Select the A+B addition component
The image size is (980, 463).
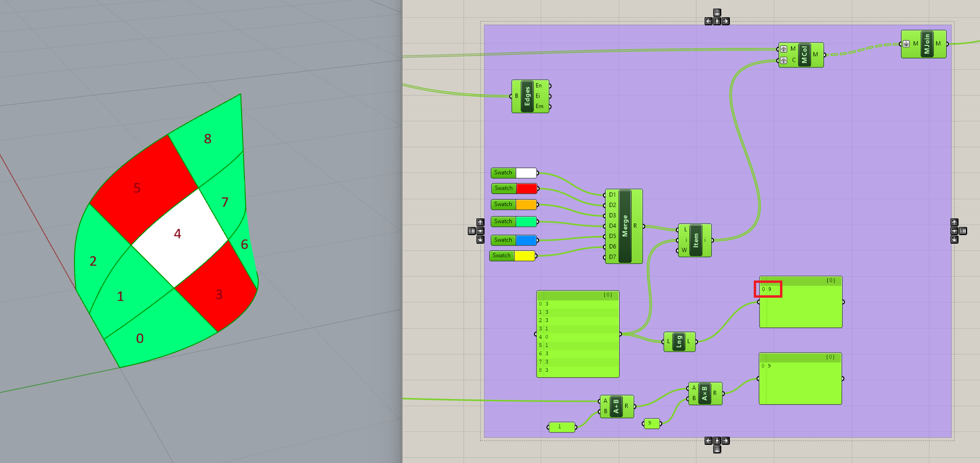click(616, 406)
